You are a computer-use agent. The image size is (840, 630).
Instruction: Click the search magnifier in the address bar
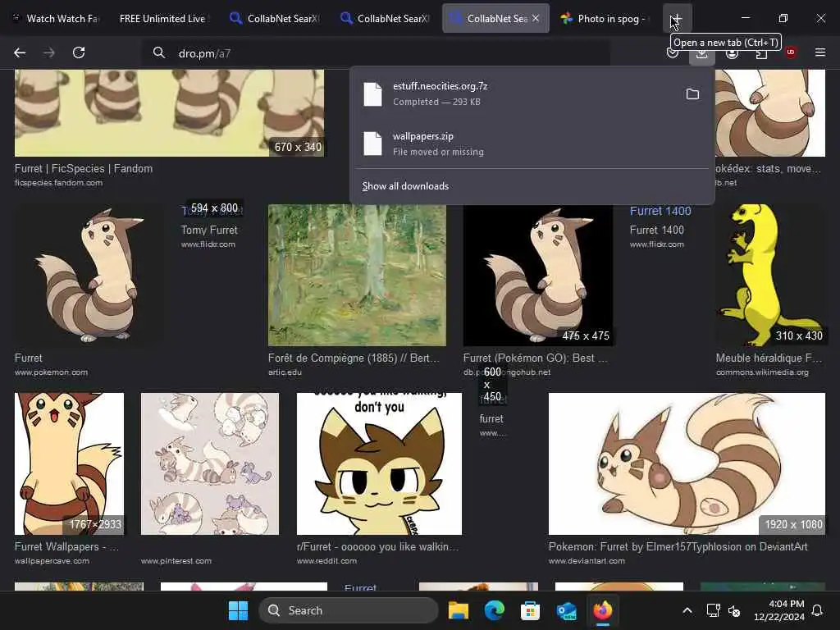[158, 52]
